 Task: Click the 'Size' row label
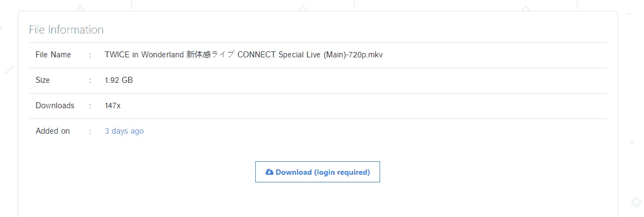tap(43, 81)
